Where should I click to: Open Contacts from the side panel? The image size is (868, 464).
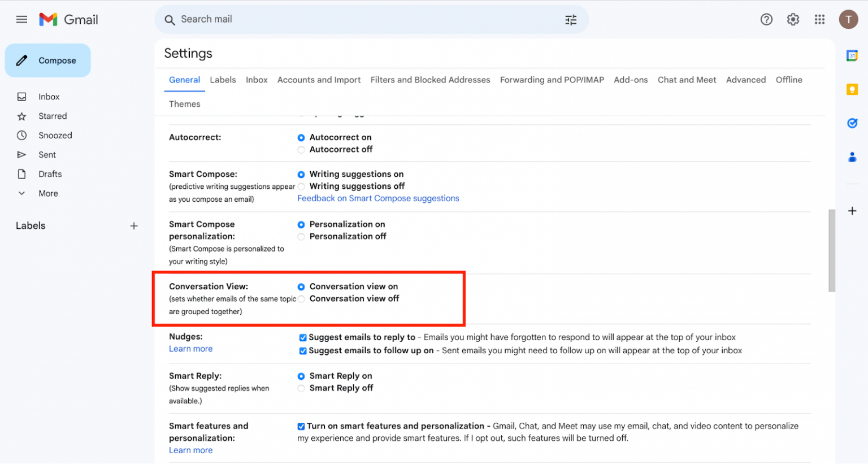[852, 157]
